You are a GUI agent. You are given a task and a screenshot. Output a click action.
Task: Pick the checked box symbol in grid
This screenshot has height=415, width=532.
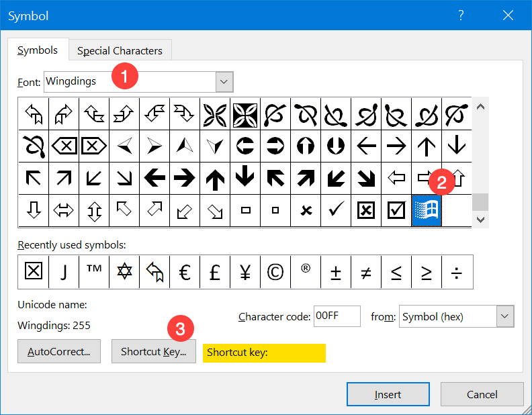tap(396, 211)
